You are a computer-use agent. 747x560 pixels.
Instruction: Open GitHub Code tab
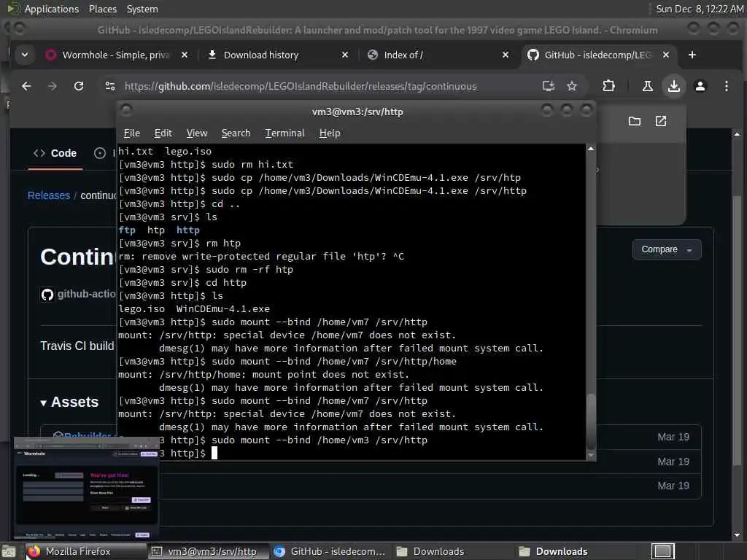pyautogui.click(x=55, y=153)
